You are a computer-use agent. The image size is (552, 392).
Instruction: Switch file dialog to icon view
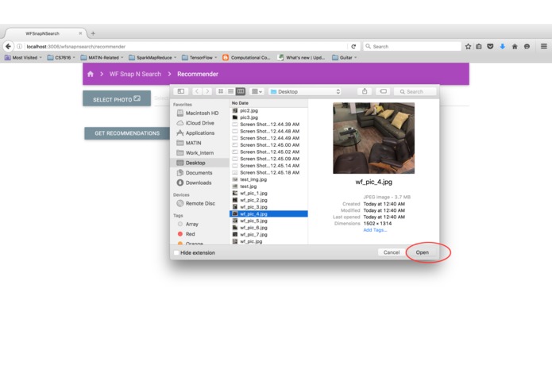coord(220,91)
